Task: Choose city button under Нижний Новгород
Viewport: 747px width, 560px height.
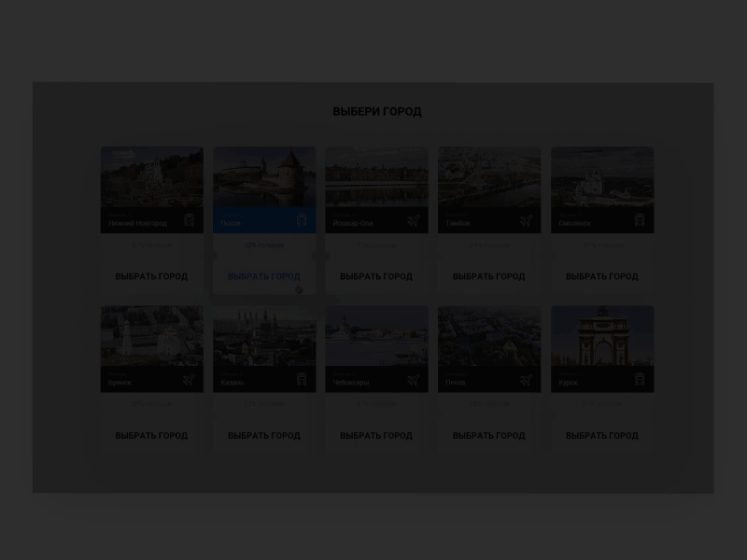Action: (151, 276)
